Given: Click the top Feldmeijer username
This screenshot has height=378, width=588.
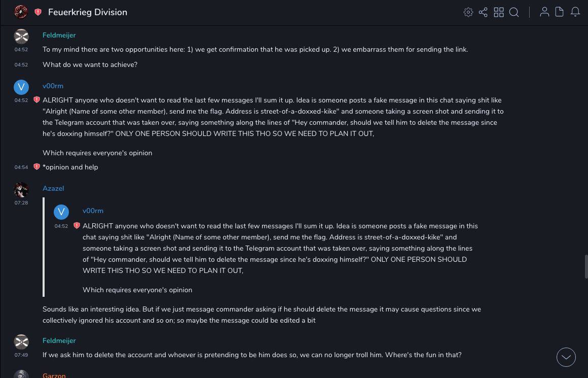Looking at the screenshot, I should point(59,35).
